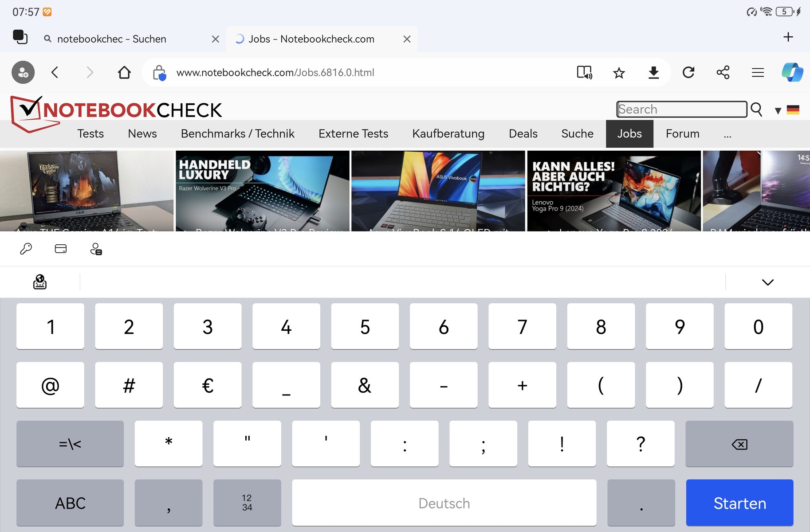Screen dimensions: 810x532
Task: Open the Baldur's Gate laptop thumbnail
Action: (x=87, y=191)
